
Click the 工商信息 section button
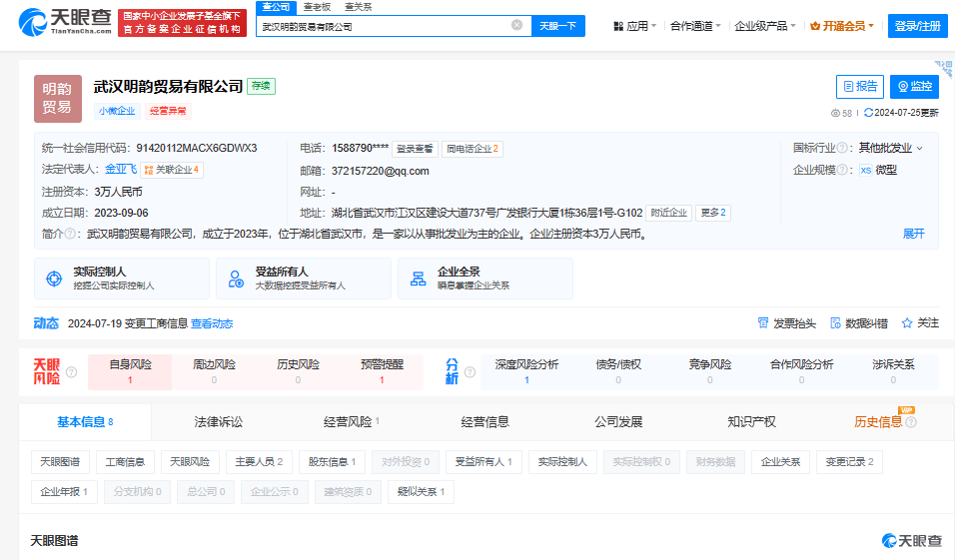click(x=125, y=462)
